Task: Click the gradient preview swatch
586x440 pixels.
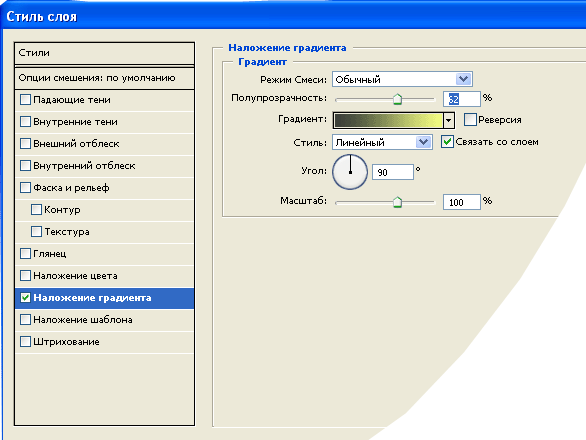Action: pyautogui.click(x=388, y=120)
